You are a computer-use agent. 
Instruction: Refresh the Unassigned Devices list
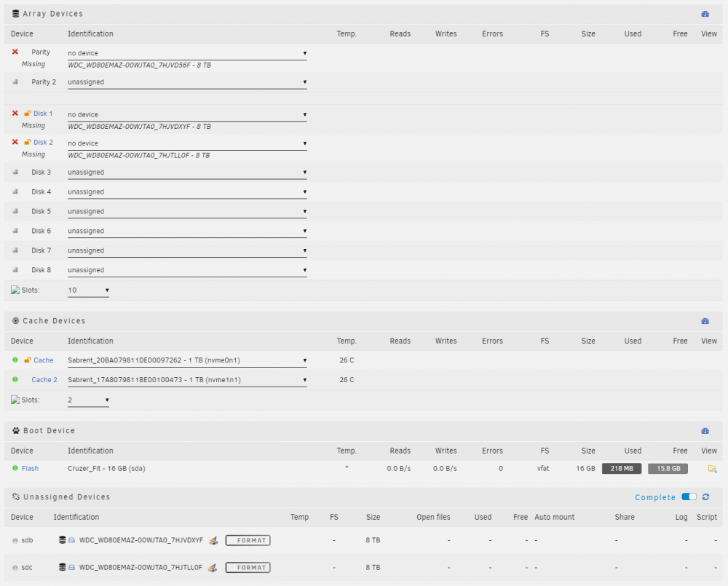tap(705, 497)
